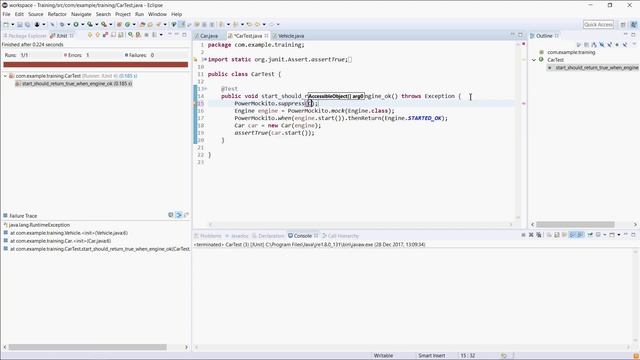Switch to the Problems tab

(x=208, y=236)
